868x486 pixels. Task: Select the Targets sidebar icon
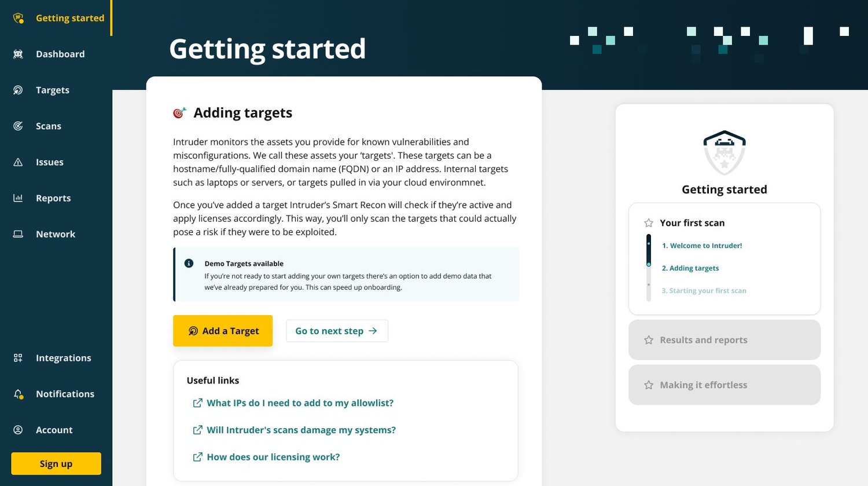(x=17, y=90)
